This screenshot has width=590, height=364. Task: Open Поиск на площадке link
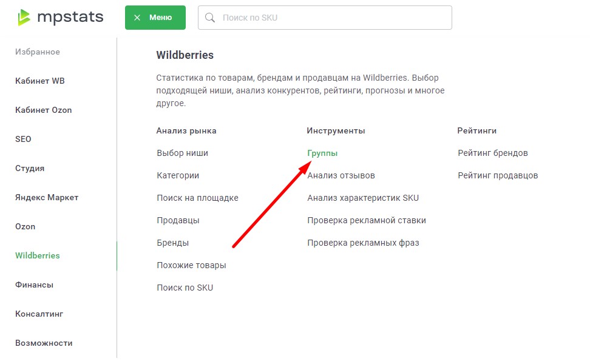pos(197,198)
